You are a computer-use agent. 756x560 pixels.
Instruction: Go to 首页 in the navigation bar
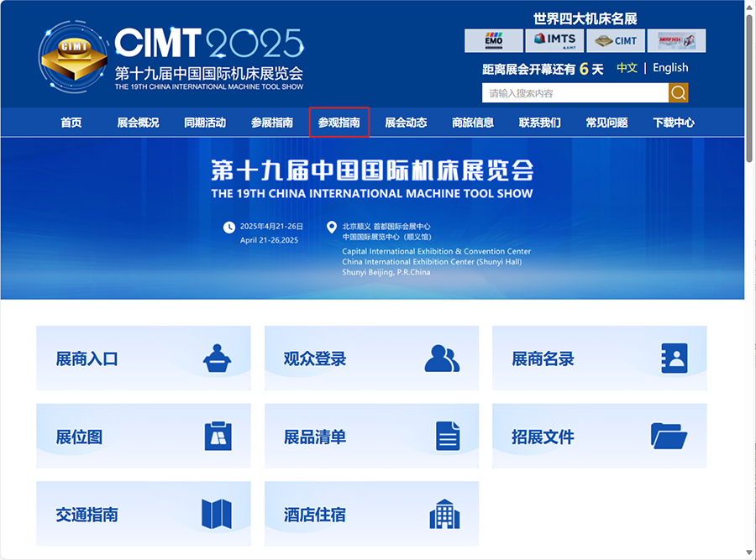(71, 123)
